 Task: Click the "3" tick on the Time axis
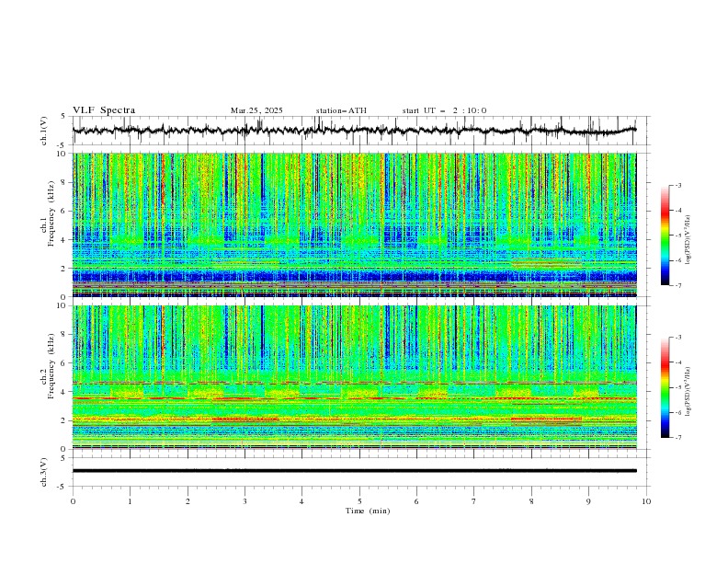pos(245,501)
